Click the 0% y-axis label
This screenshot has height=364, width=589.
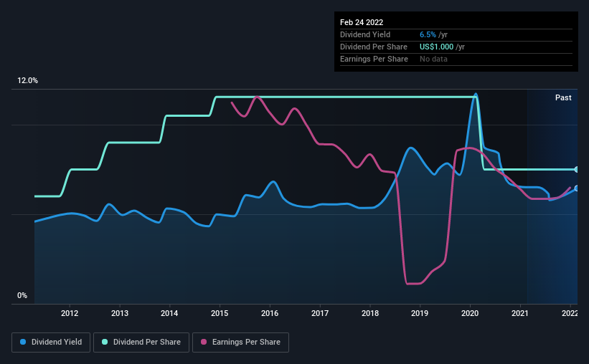(x=22, y=295)
